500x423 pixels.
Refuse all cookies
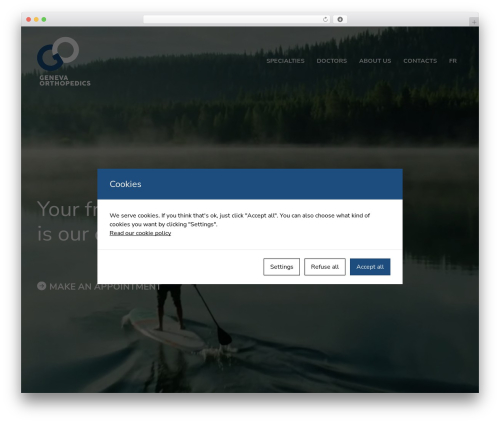[x=325, y=267]
